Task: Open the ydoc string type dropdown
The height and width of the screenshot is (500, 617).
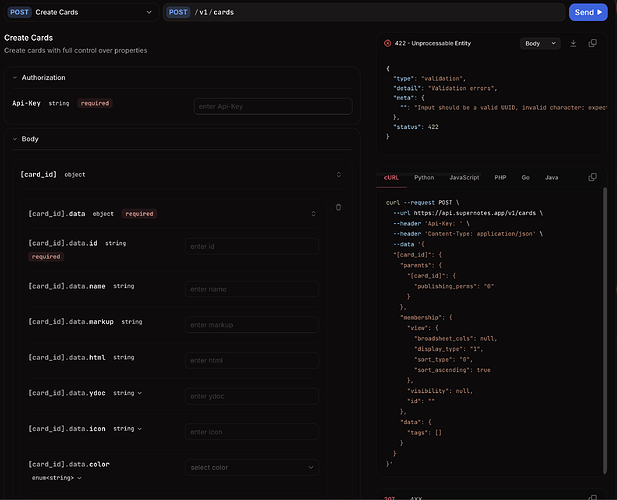Action: [x=127, y=393]
